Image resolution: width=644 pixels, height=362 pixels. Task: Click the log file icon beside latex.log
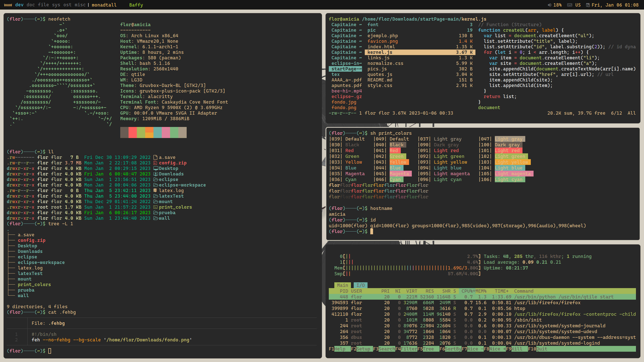[155, 191]
